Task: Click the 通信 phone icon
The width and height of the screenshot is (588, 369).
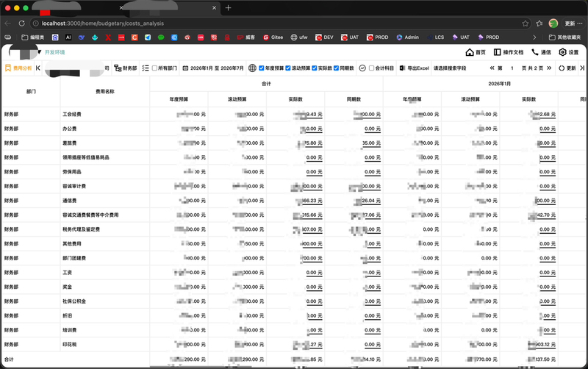Action: (535, 52)
